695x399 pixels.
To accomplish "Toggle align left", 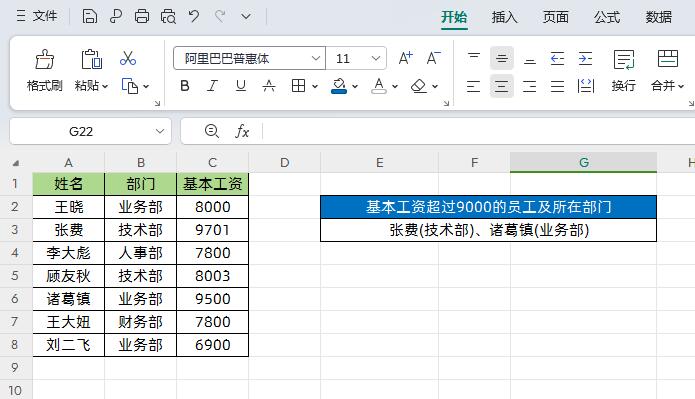I will coord(474,86).
